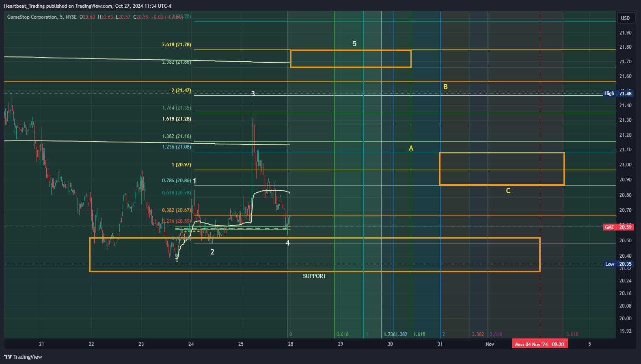Select the red GME 20.59 price tag
The width and height of the screenshot is (641, 364).
coord(618,227)
